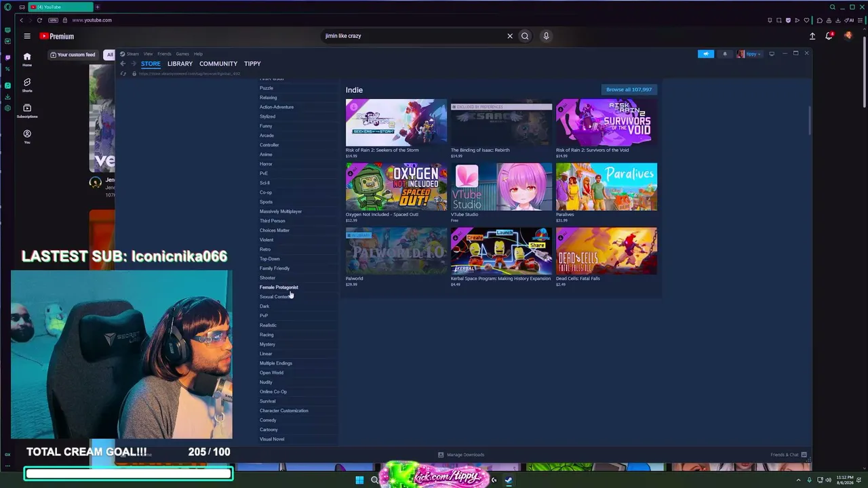The height and width of the screenshot is (488, 868).
Task: Select the Choices Matter tag
Action: point(274,230)
